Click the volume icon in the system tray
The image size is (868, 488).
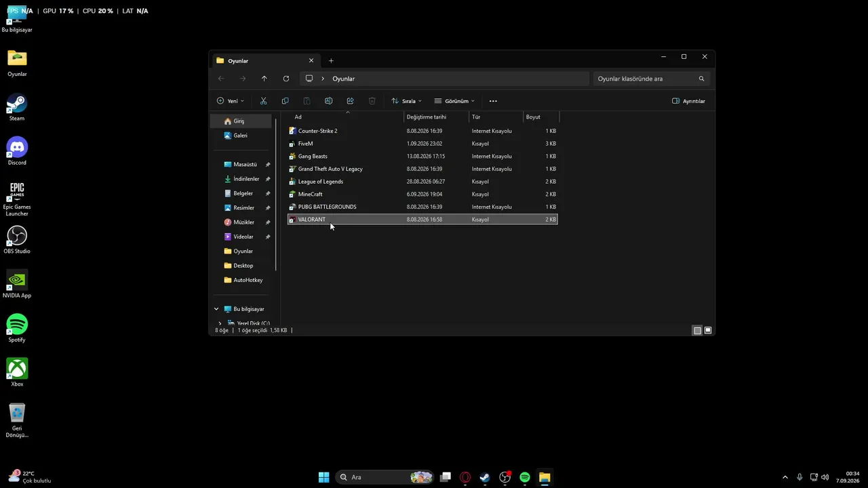[826, 477]
